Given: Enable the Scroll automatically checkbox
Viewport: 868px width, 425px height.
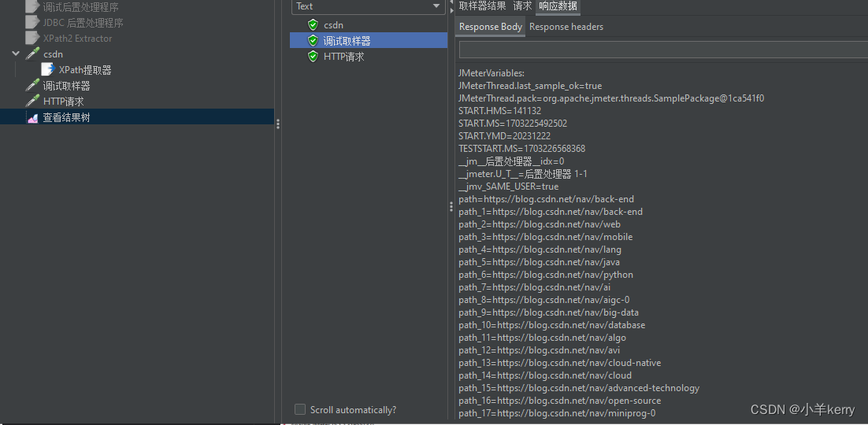Looking at the screenshot, I should pos(300,409).
